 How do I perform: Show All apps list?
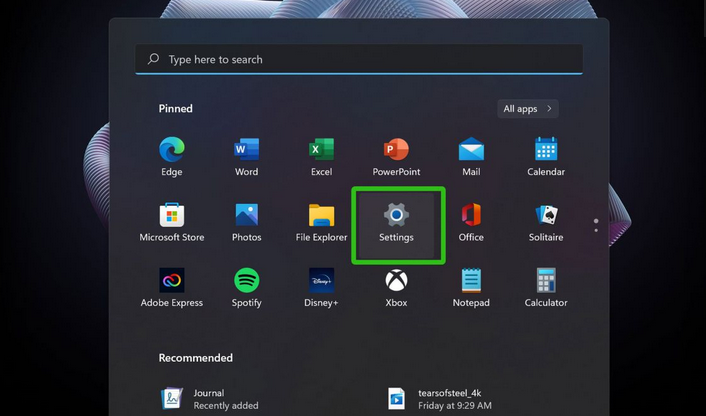point(528,109)
